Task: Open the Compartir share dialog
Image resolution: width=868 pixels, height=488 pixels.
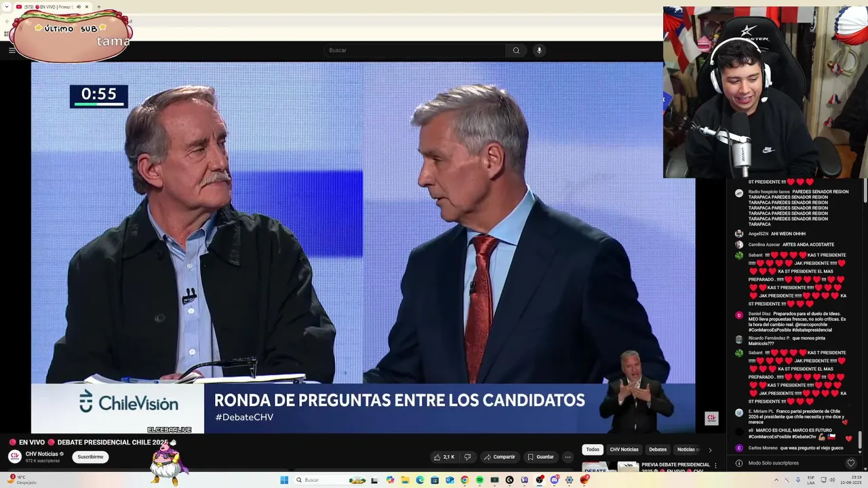Action: pyautogui.click(x=499, y=457)
